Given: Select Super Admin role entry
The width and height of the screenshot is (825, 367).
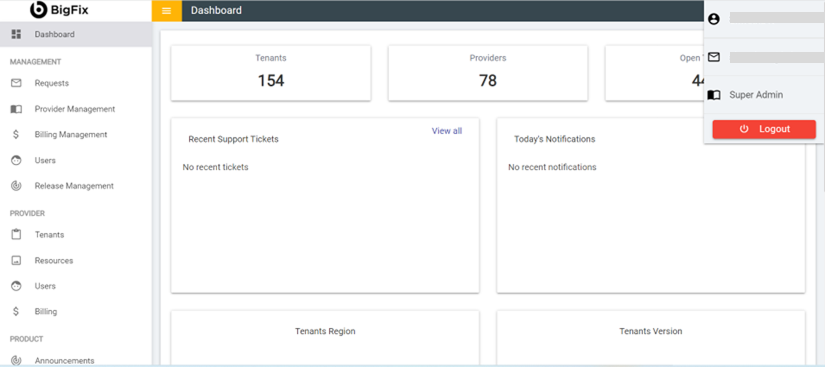Looking at the screenshot, I should point(764,95).
